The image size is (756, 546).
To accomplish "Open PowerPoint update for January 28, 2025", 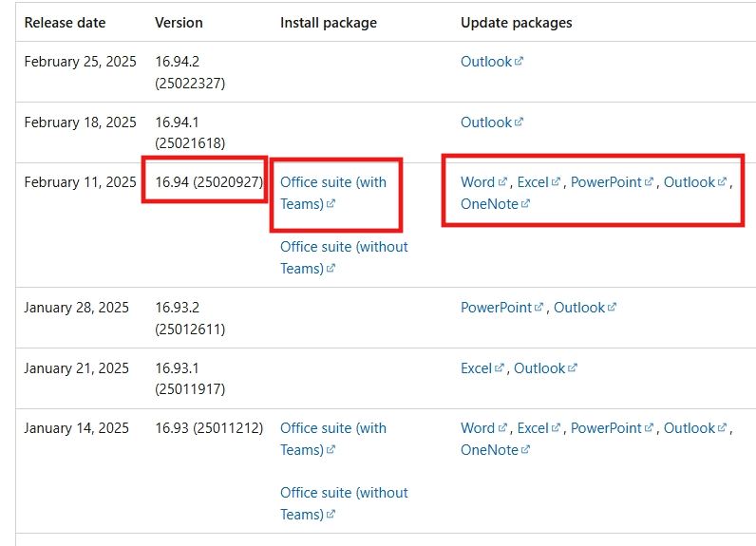I will point(501,308).
